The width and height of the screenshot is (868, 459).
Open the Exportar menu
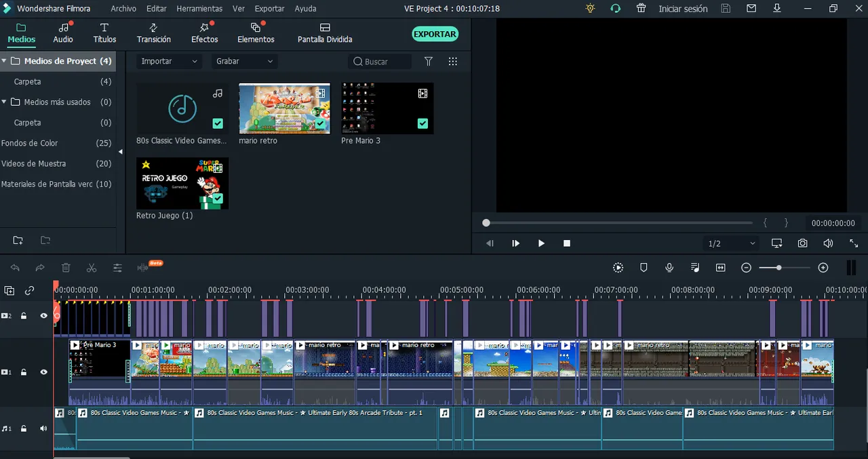point(270,9)
